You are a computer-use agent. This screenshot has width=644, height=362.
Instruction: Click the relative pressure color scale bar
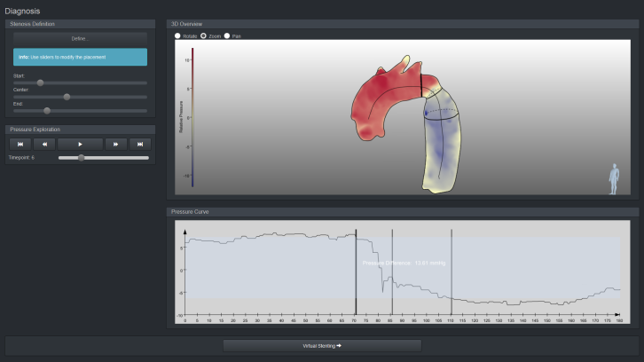[x=193, y=115]
